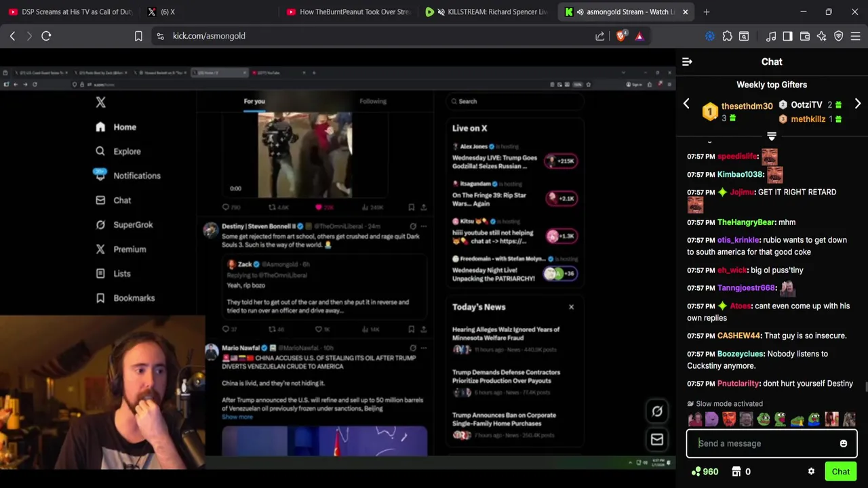Open Brave VPN shield icon
The width and height of the screenshot is (868, 488).
(838, 36)
